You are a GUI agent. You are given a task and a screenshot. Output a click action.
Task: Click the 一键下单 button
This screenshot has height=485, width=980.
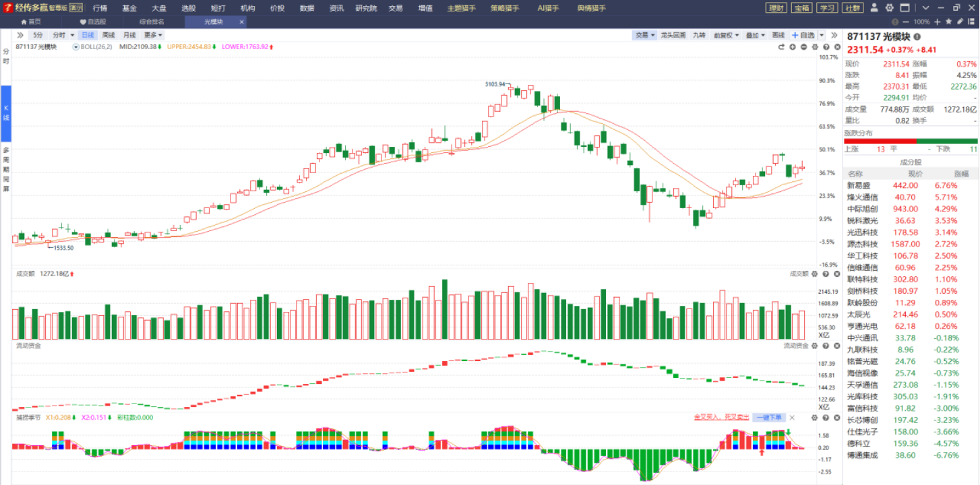coord(768,418)
